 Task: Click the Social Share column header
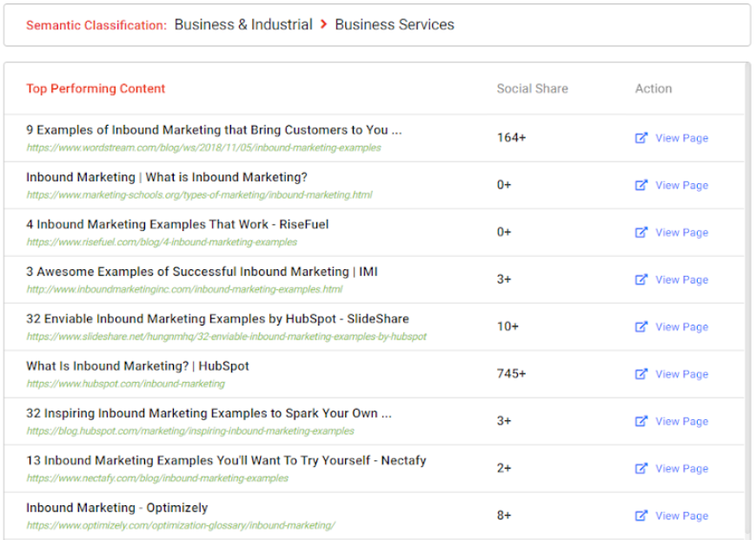532,89
